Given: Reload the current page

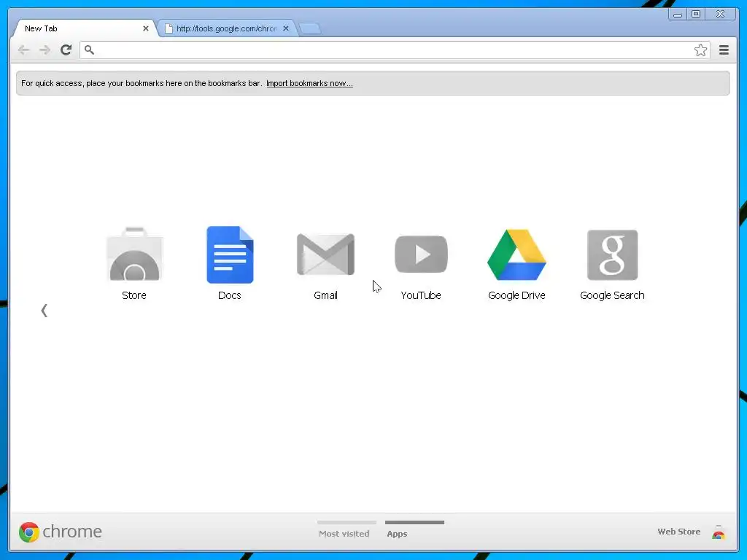Looking at the screenshot, I should pos(66,50).
